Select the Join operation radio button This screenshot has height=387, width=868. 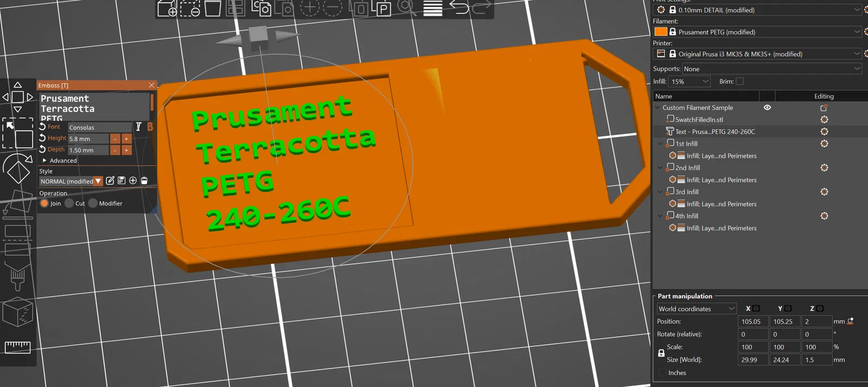pyautogui.click(x=44, y=203)
